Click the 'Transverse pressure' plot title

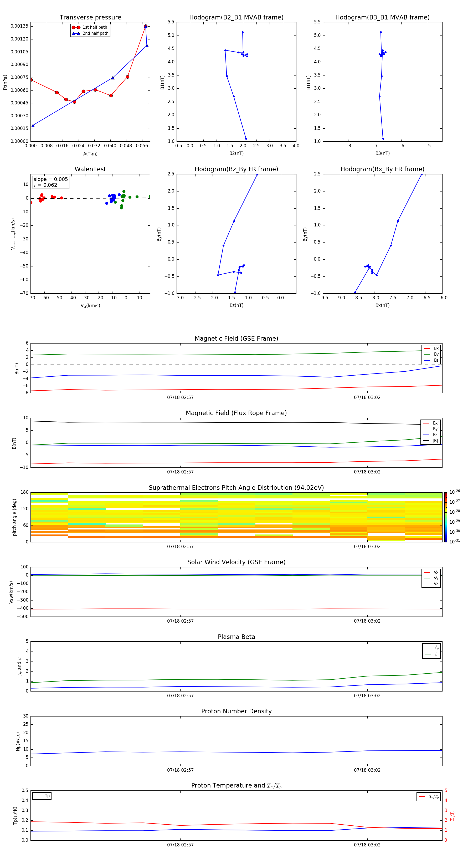click(x=90, y=18)
